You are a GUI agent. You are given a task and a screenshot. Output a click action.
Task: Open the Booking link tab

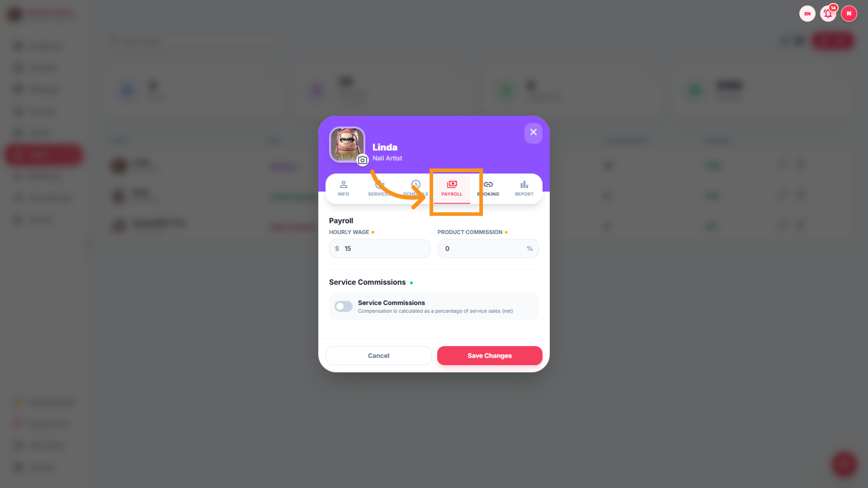click(x=488, y=189)
